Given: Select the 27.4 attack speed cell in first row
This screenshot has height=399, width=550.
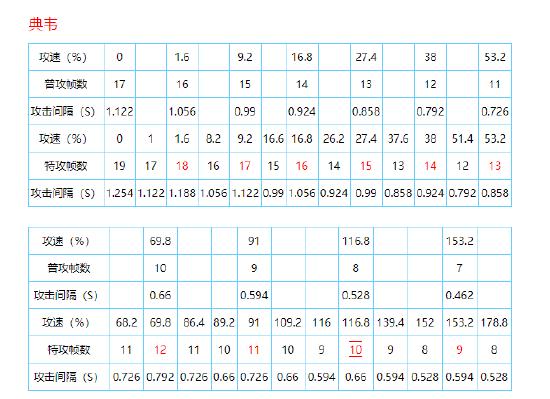Looking at the screenshot, I should 366,57.
